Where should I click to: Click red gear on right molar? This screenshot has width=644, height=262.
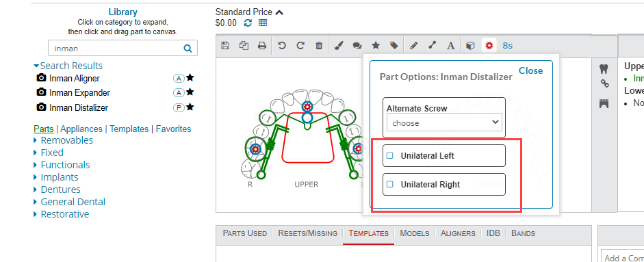256,148
